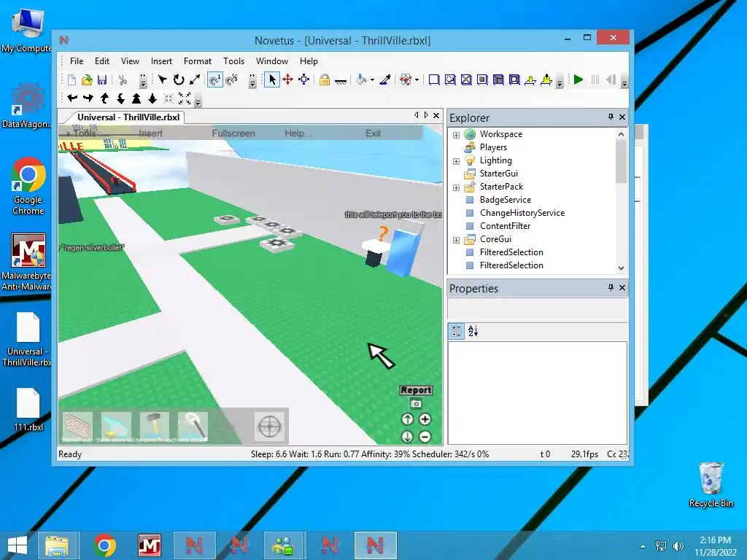Open the Material dropdown arrow
The width and height of the screenshot is (747, 560).
(x=417, y=80)
